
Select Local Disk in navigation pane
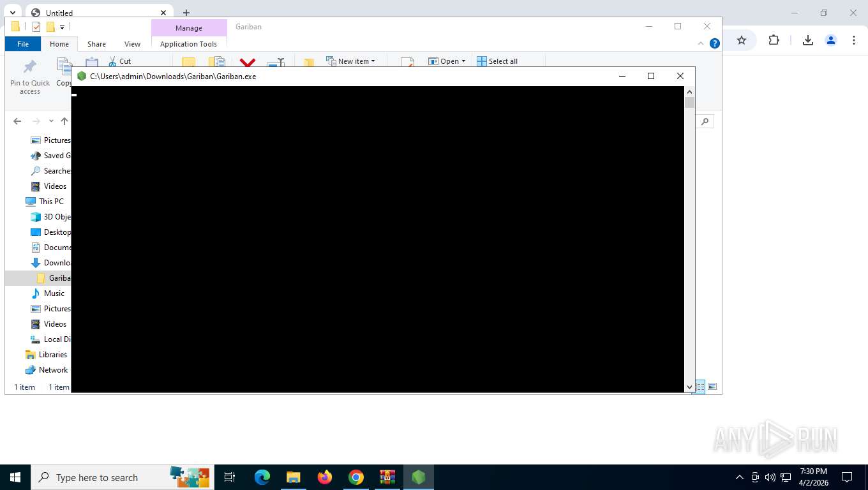pyautogui.click(x=50, y=339)
